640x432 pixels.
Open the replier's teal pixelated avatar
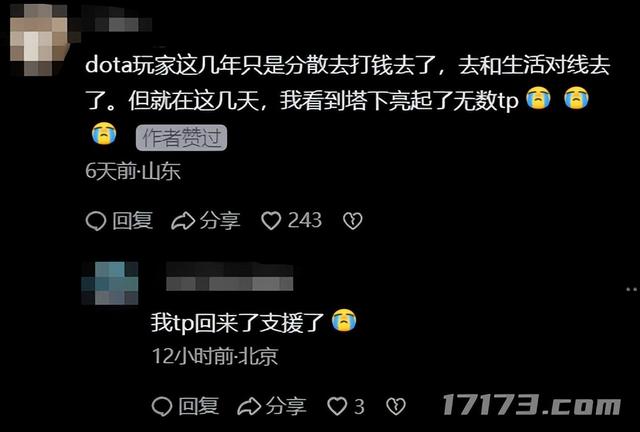[110, 283]
